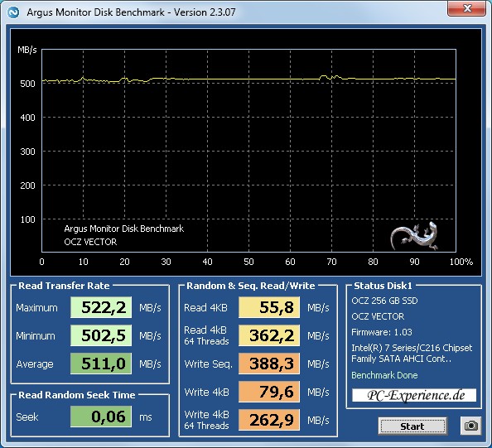Select the Average read rate value 511,0
The image size is (492, 448).
click(x=101, y=364)
